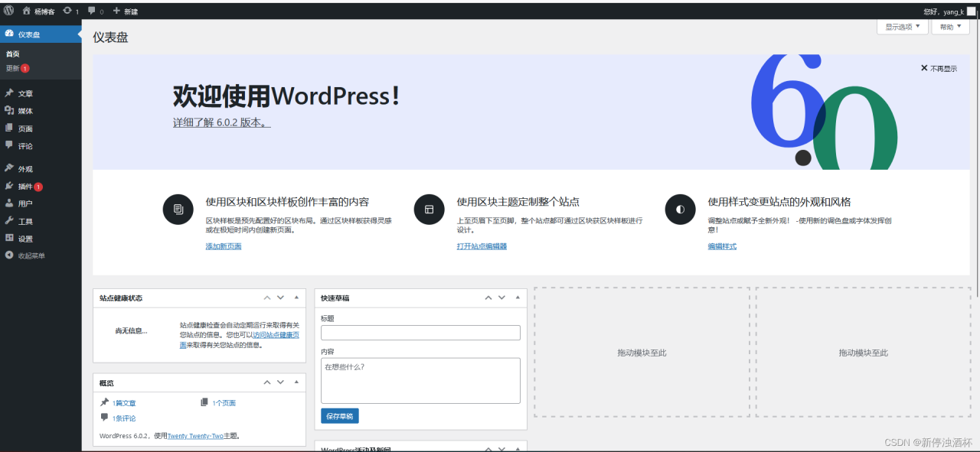The height and width of the screenshot is (452, 980).
Task: Move 概览 panel up
Action: [x=267, y=382]
